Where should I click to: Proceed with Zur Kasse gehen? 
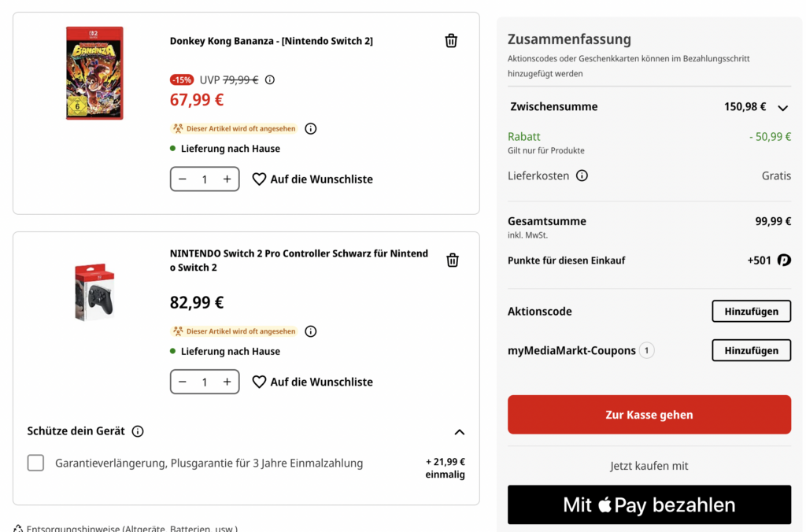pyautogui.click(x=649, y=415)
